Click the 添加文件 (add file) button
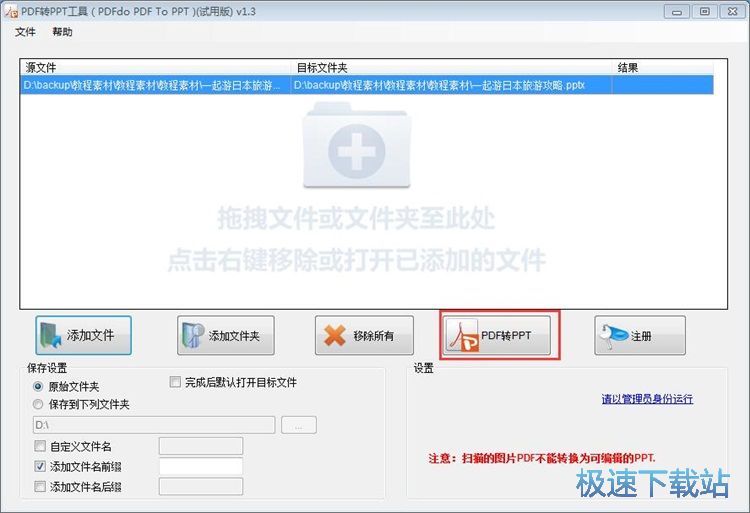Viewport: 750px width, 513px height. click(83, 336)
